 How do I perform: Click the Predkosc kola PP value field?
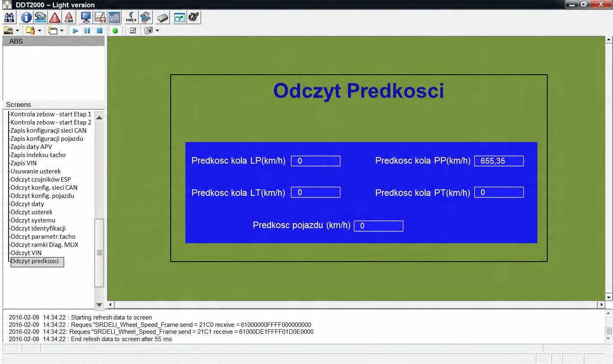click(x=499, y=161)
